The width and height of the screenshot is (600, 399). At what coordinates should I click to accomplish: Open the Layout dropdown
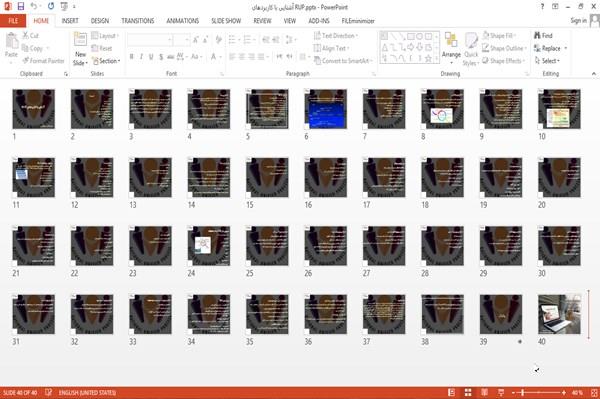[x=105, y=36]
